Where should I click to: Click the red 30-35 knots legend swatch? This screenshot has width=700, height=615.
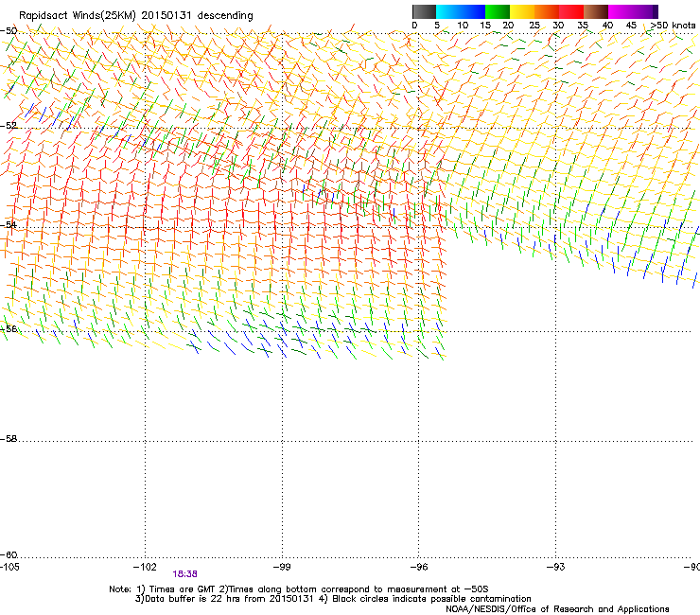click(x=571, y=11)
